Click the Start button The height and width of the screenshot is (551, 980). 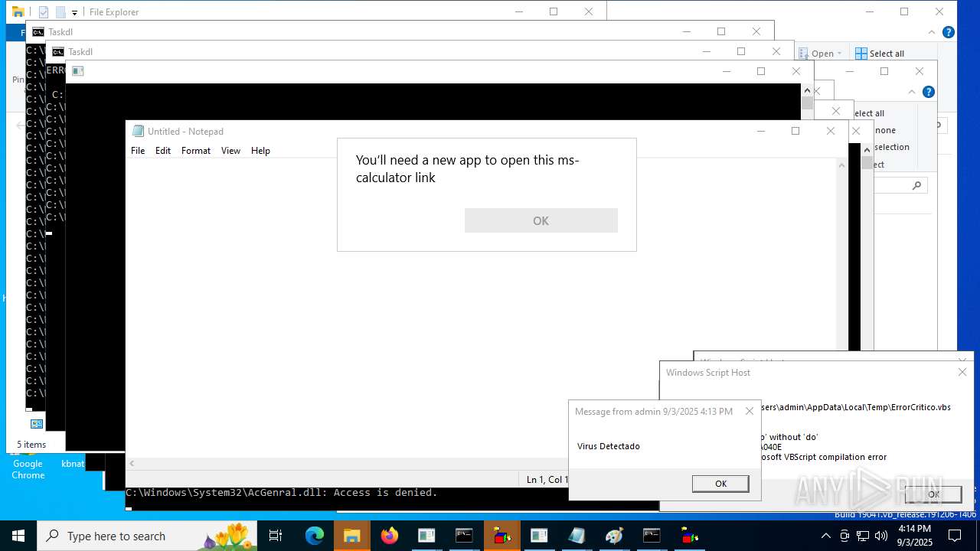(x=18, y=536)
